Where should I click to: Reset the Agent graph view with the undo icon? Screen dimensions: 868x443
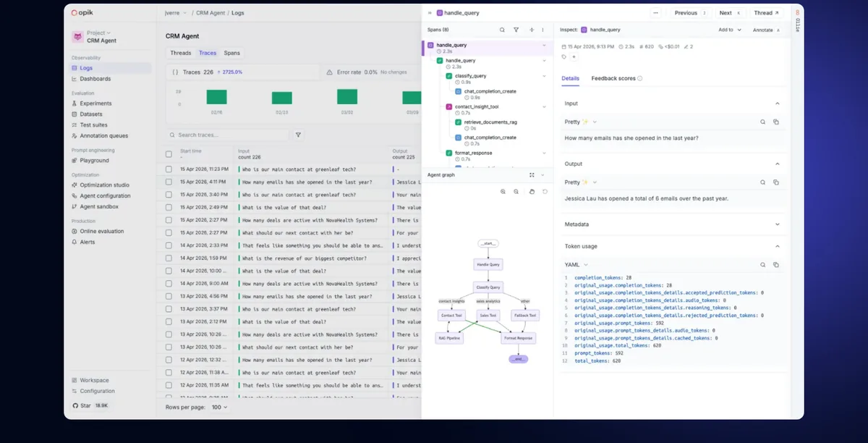(545, 191)
